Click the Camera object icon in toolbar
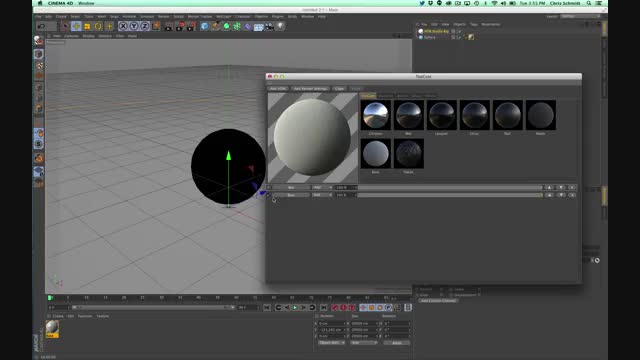Viewport: 640px width, 360px height. click(269, 26)
